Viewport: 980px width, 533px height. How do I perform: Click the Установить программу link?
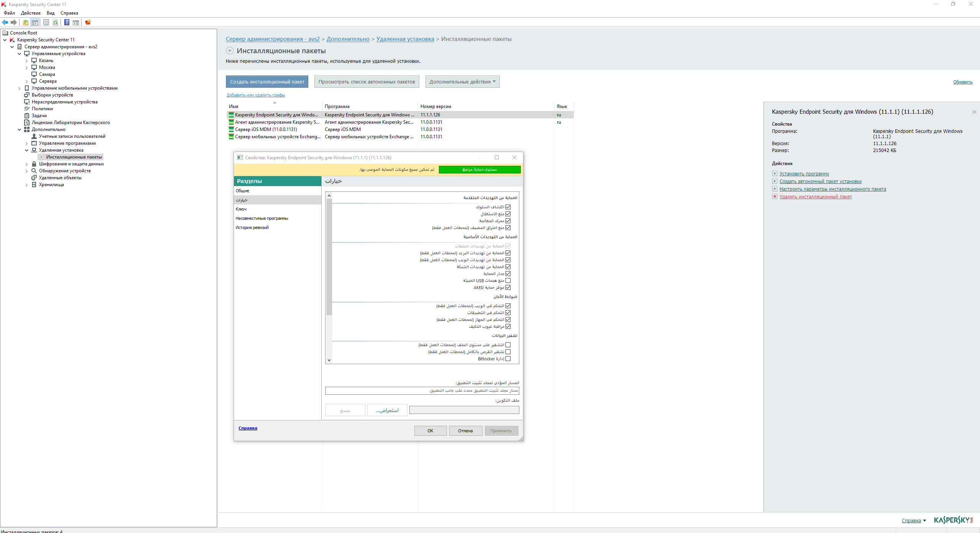click(x=804, y=174)
